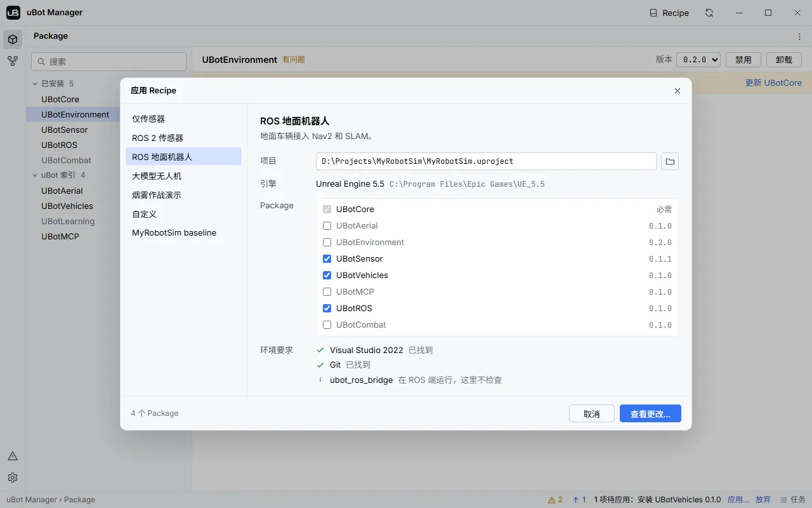812x508 pixels.
Task: Focus the 搜索 package search field
Action: (108, 62)
